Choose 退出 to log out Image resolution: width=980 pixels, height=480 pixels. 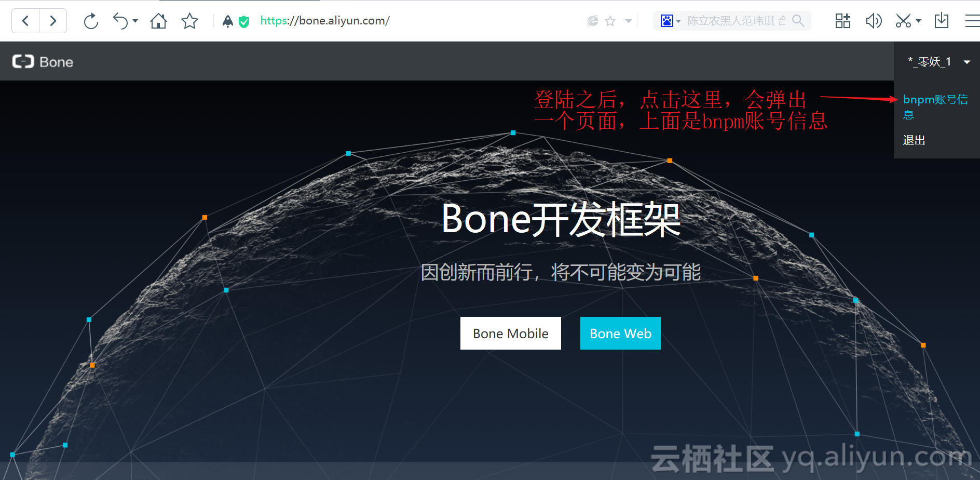(914, 140)
